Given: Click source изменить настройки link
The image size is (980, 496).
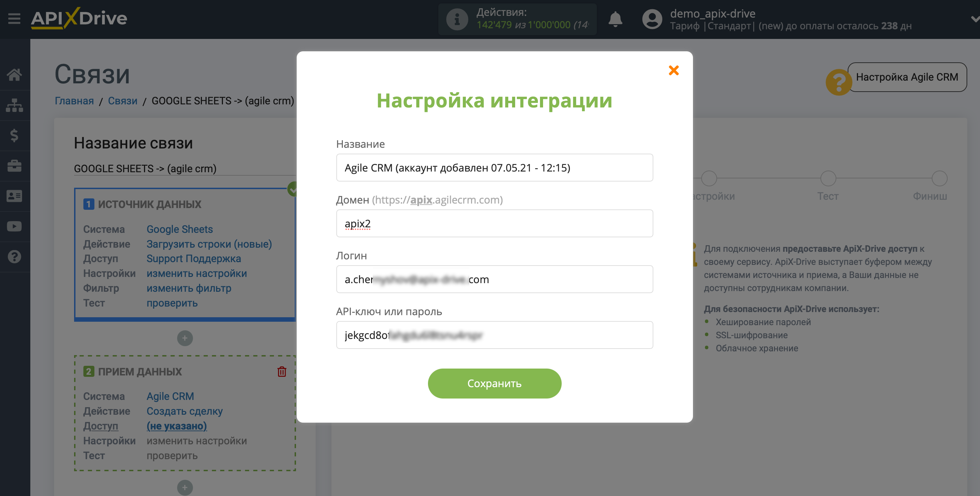Looking at the screenshot, I should click(197, 273).
